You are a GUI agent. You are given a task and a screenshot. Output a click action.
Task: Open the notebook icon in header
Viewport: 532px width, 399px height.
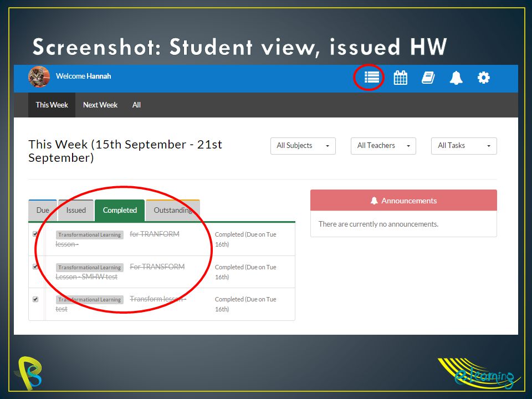[x=428, y=78]
